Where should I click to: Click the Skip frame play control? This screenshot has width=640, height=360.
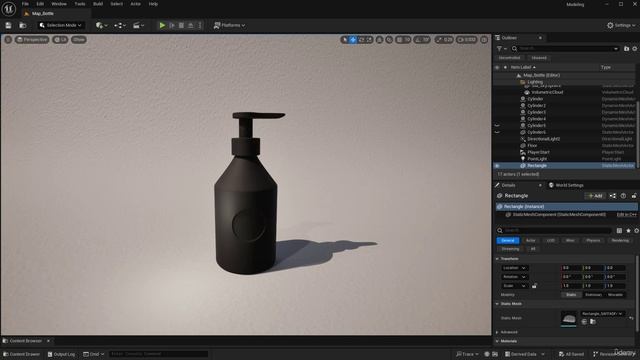[x=172, y=25]
